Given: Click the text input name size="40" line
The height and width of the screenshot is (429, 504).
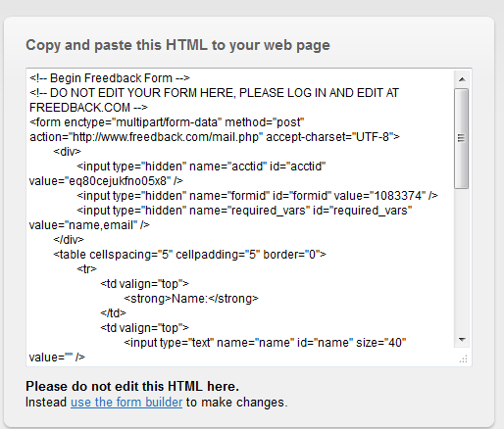Looking at the screenshot, I should [265, 343].
